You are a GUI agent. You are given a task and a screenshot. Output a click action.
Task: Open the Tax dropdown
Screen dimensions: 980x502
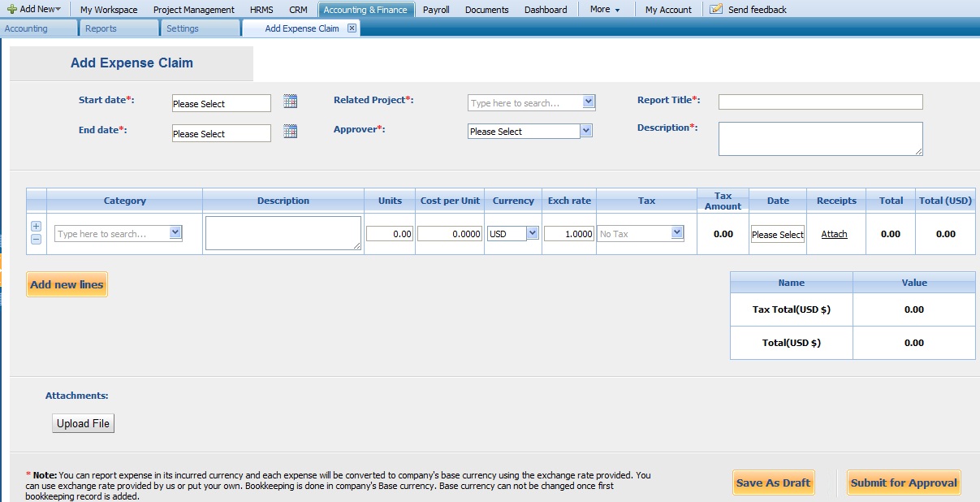click(x=677, y=233)
